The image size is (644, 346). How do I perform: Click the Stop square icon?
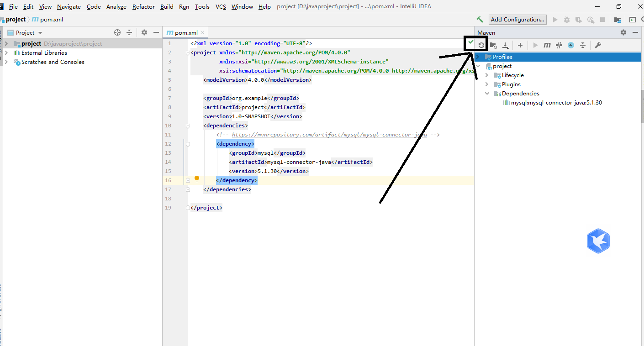pos(602,20)
